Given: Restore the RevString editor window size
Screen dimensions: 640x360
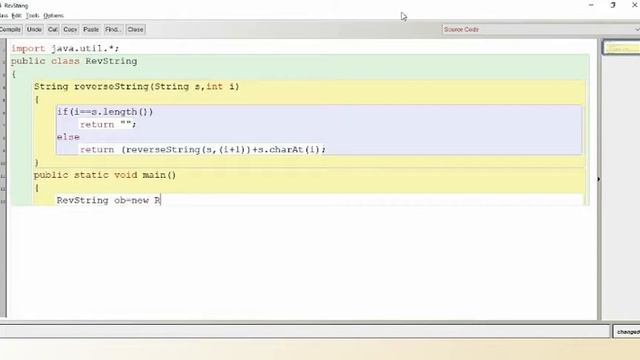Looking at the screenshot, I should 613,5.
